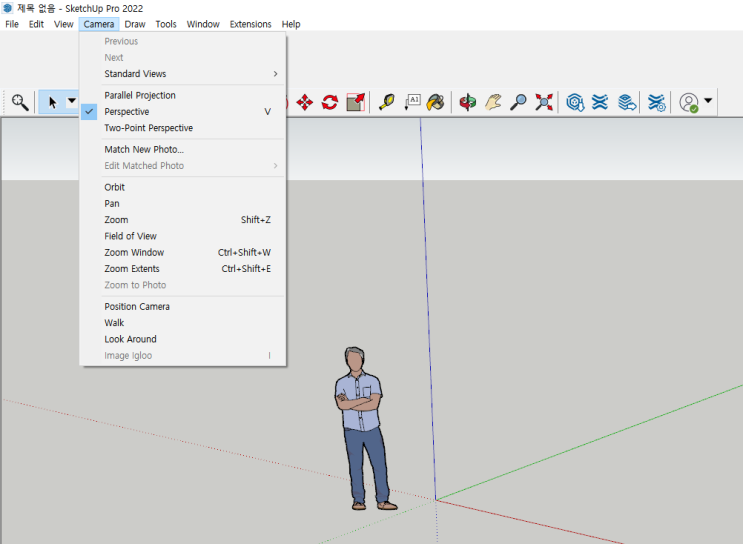Image resolution: width=743 pixels, height=544 pixels.
Task: Select Pan from Camera menu
Action: pyautogui.click(x=183, y=203)
